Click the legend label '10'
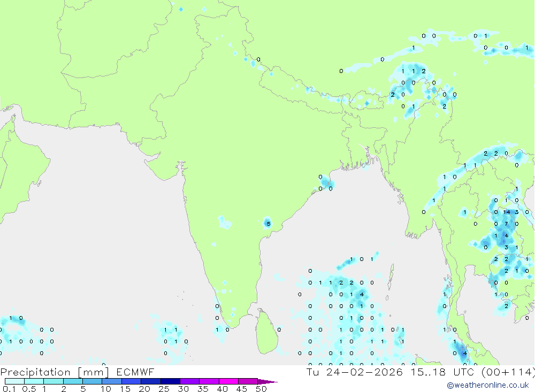Screen dimensions: 535x392 pos(106,389)
